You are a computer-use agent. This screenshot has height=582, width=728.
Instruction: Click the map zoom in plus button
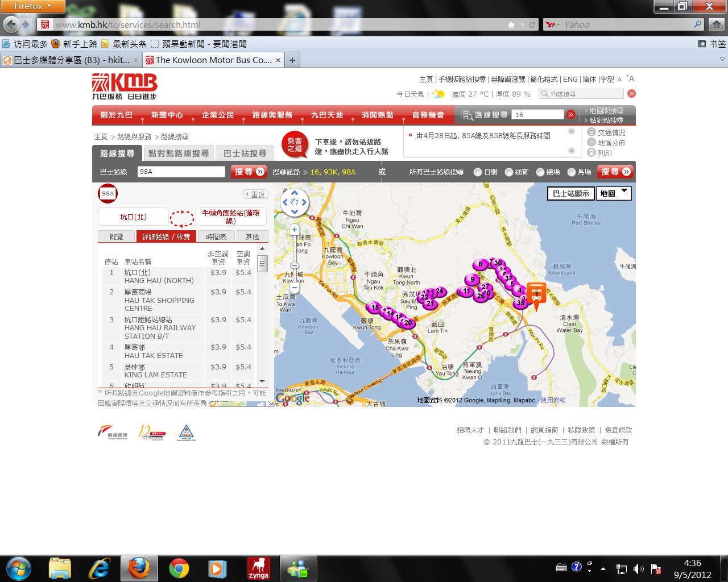(295, 230)
